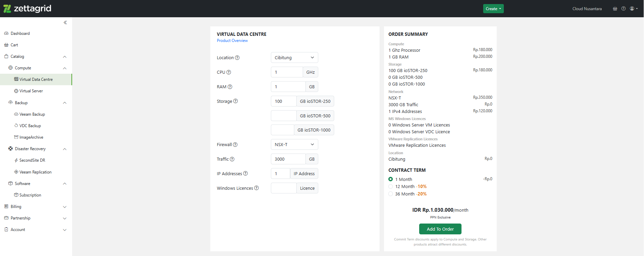Collapse the Compute section chevron
The image size is (644, 256).
click(65, 68)
